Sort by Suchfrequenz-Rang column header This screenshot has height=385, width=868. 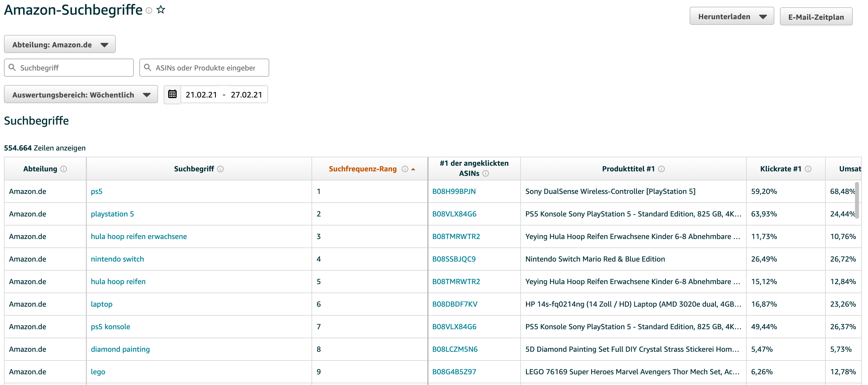coord(363,169)
